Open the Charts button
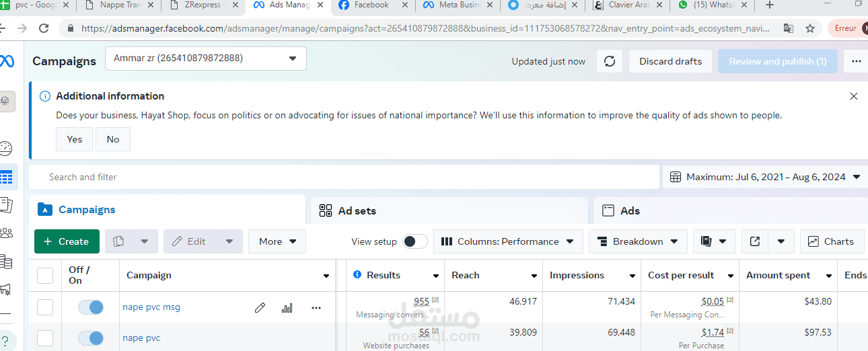 point(832,241)
